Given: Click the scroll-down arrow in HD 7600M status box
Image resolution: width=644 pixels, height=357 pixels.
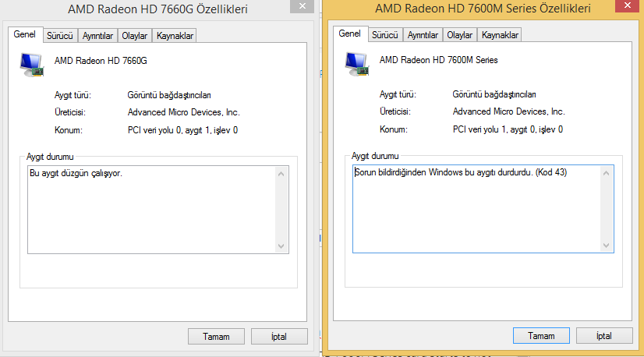Looking at the screenshot, I should 607,246.
